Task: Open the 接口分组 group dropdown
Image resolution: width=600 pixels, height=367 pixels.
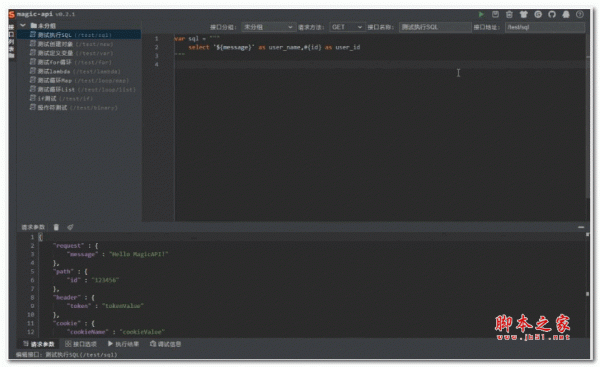Action: (x=268, y=27)
